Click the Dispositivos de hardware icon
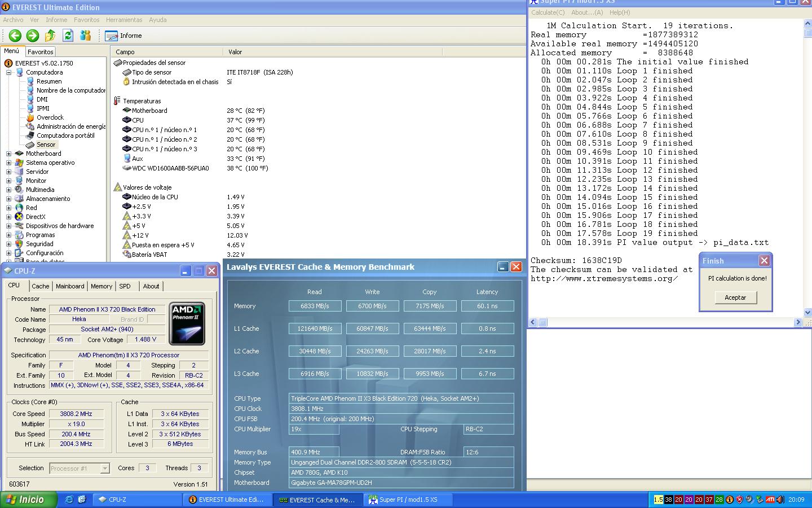 19,226
